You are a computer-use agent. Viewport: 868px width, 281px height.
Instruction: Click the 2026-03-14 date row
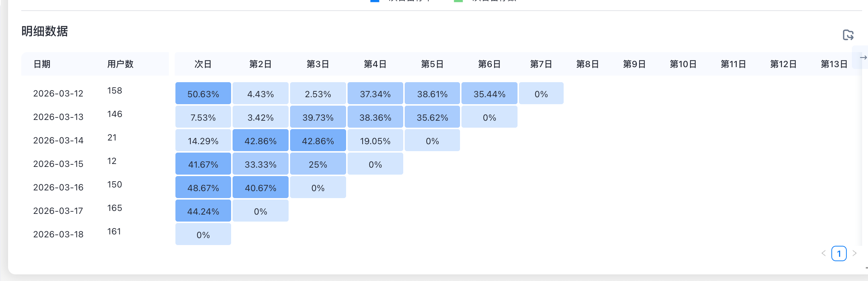58,140
